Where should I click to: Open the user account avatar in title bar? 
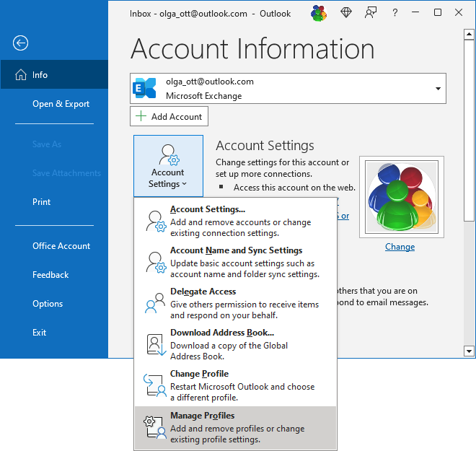coord(318,13)
